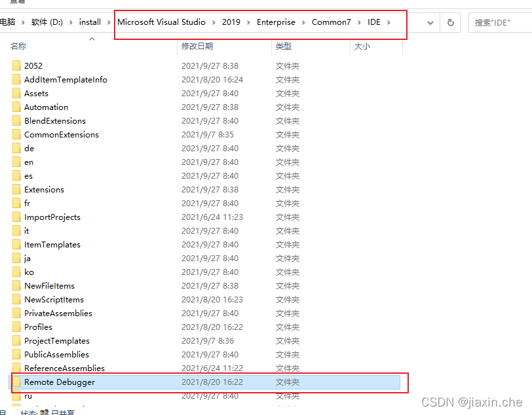This screenshot has height=415, width=532.
Task: Expand chevron after Enterprise in breadcrumb
Action: coord(303,22)
